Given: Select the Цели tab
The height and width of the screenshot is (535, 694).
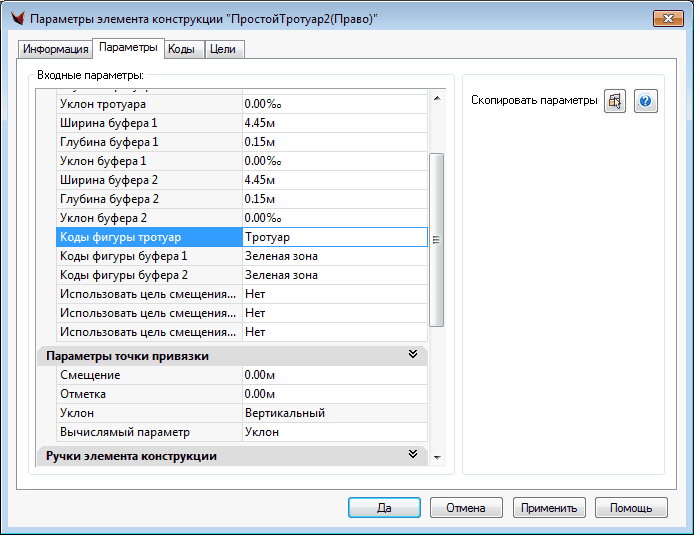Looking at the screenshot, I should [x=223, y=49].
